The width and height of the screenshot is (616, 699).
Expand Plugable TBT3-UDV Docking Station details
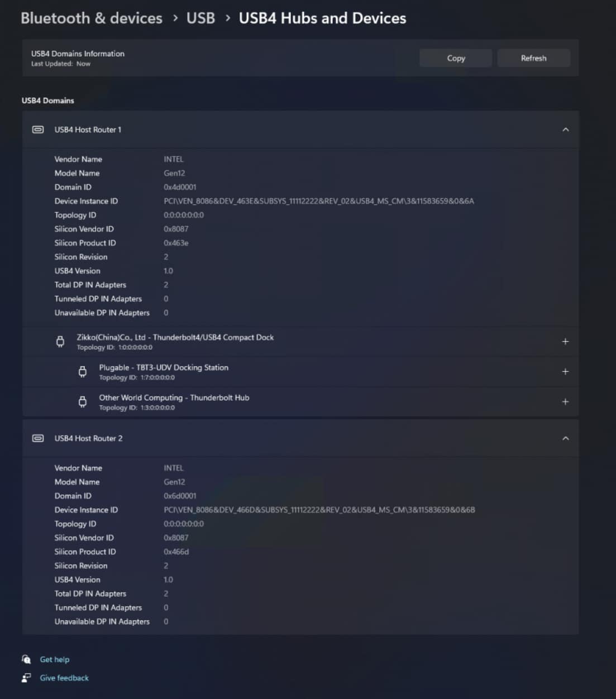(x=565, y=372)
